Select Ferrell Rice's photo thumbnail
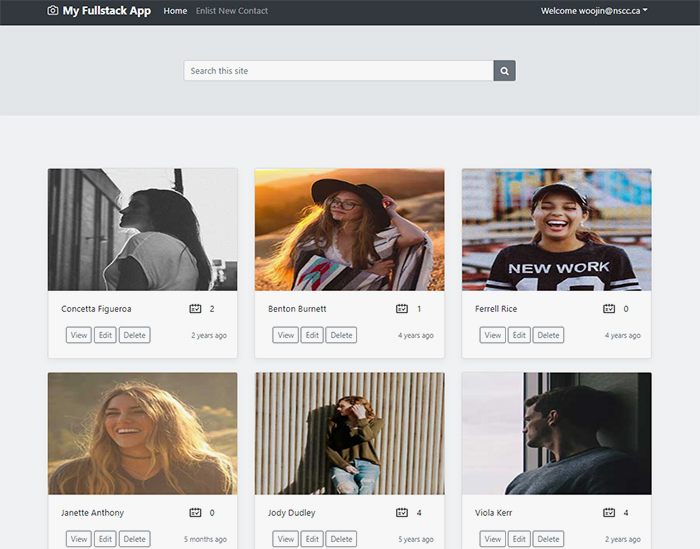700x549 pixels. [x=556, y=229]
